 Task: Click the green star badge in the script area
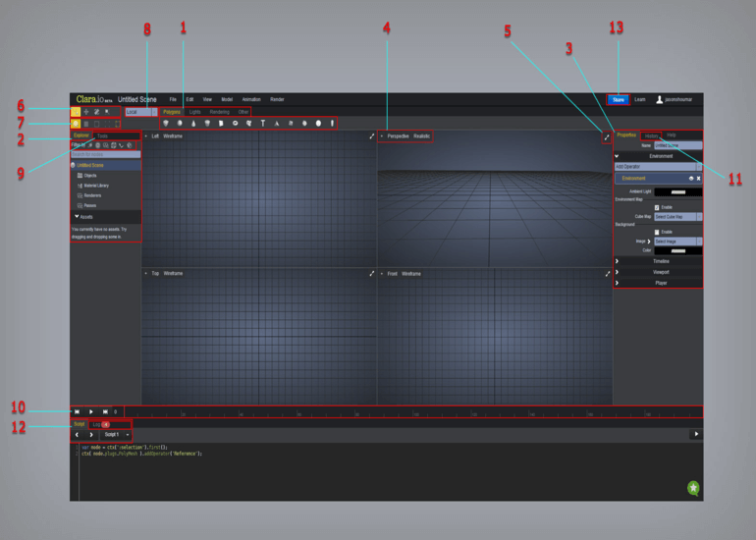click(693, 488)
